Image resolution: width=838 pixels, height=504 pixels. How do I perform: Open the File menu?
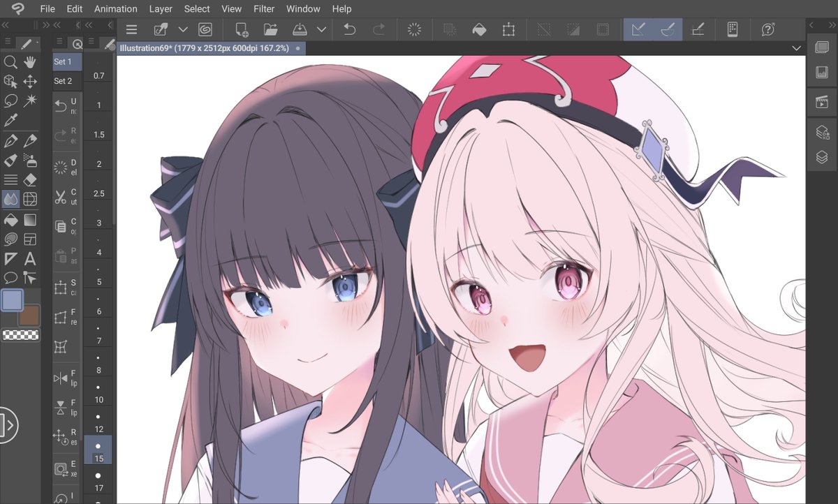pos(47,9)
